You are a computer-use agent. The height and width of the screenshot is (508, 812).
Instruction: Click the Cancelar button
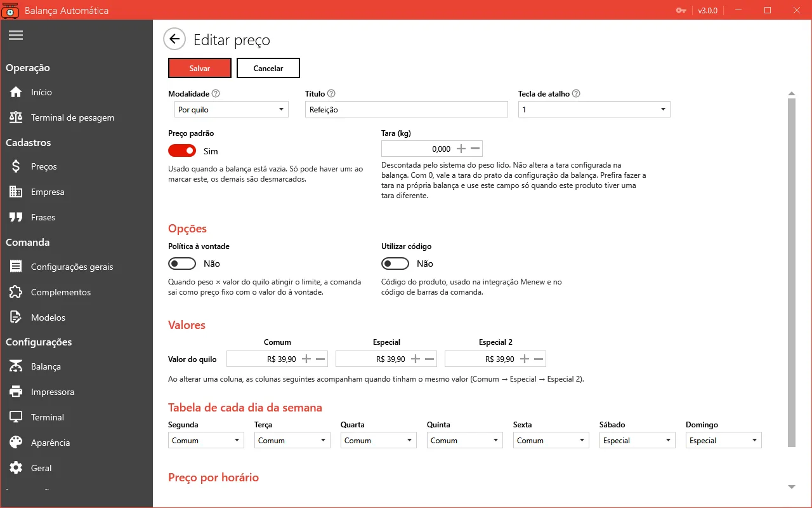(x=268, y=68)
